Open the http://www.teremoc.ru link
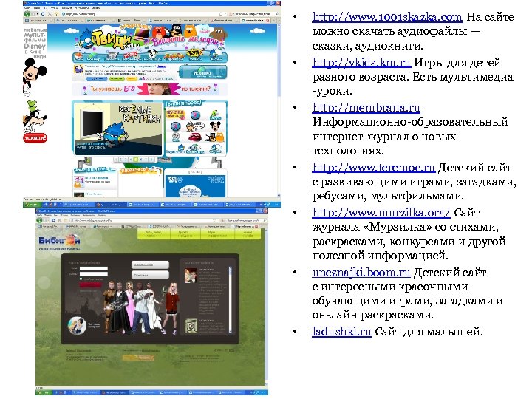 click(374, 167)
